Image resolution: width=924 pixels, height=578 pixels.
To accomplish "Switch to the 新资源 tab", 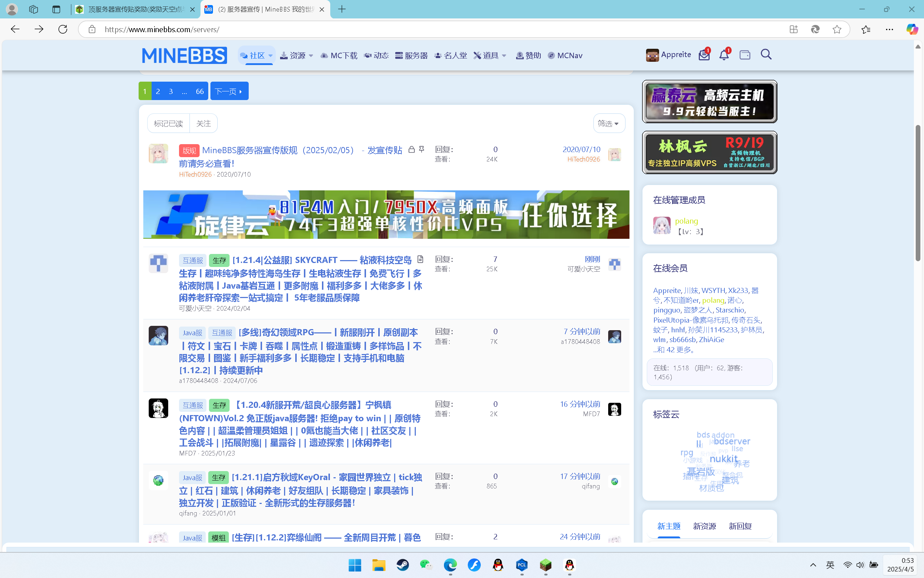I will click(704, 526).
